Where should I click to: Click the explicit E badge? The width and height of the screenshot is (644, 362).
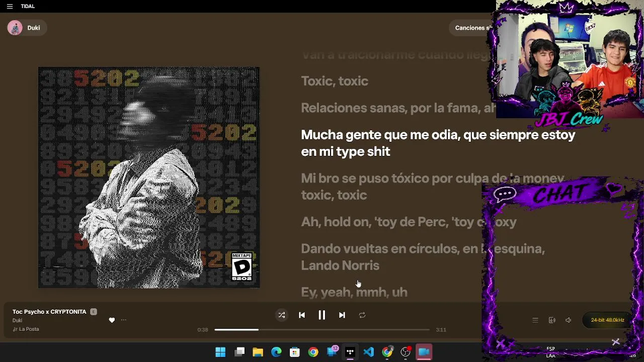click(x=94, y=312)
